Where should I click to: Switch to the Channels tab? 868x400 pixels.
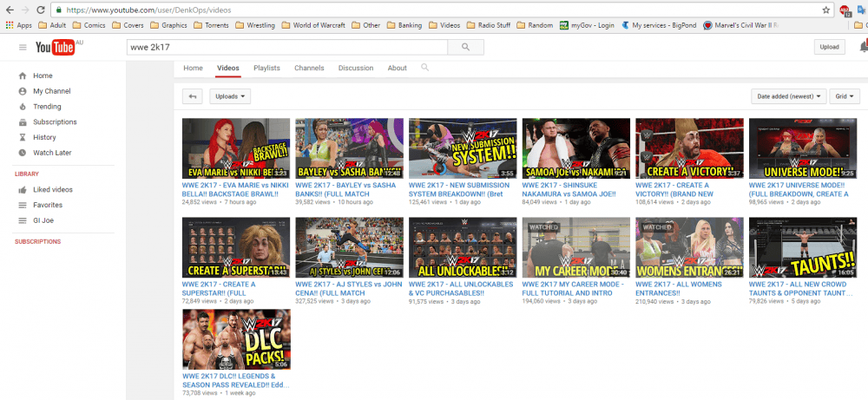(309, 68)
